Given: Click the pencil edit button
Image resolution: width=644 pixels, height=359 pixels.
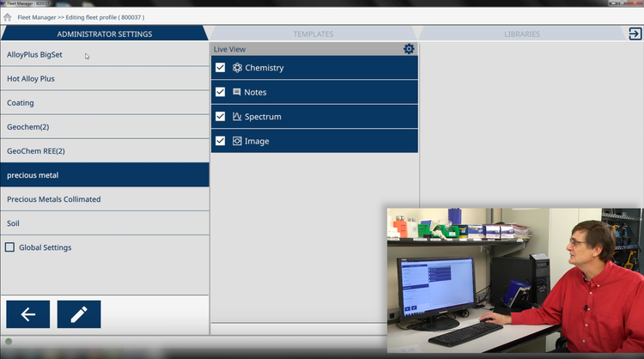Looking at the screenshot, I should point(79,314).
